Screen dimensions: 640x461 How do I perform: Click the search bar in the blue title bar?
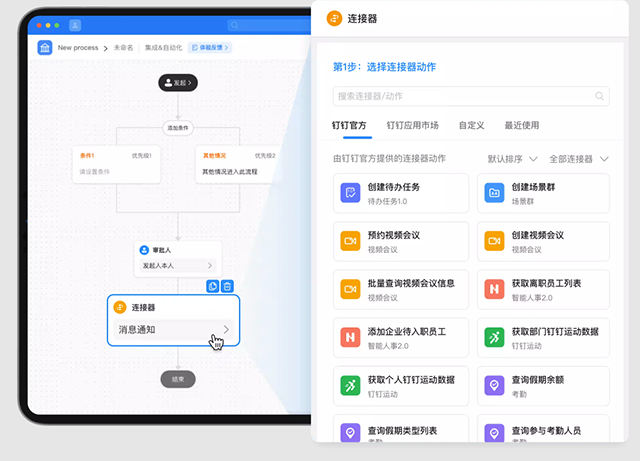coord(269,25)
